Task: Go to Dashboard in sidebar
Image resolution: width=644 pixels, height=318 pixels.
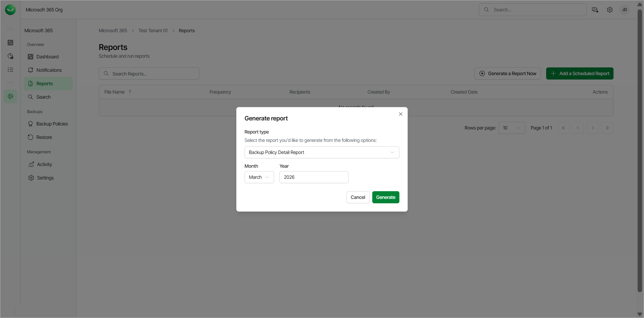Action: click(x=47, y=57)
